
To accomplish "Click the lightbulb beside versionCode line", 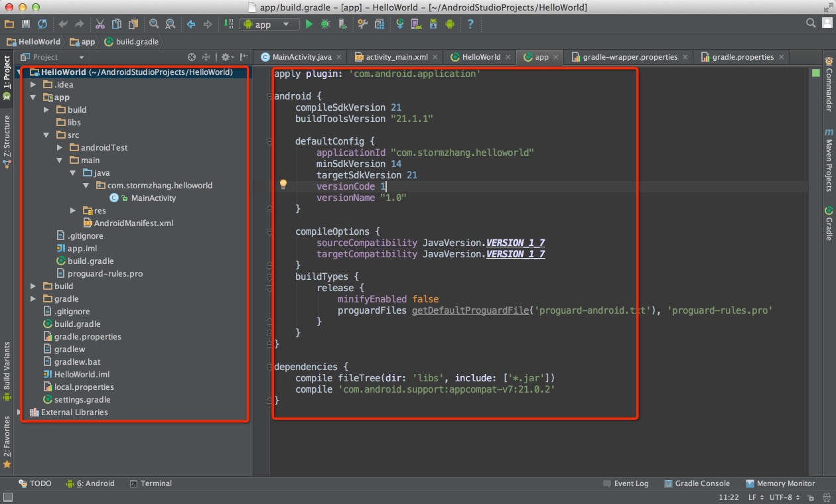I will click(283, 184).
